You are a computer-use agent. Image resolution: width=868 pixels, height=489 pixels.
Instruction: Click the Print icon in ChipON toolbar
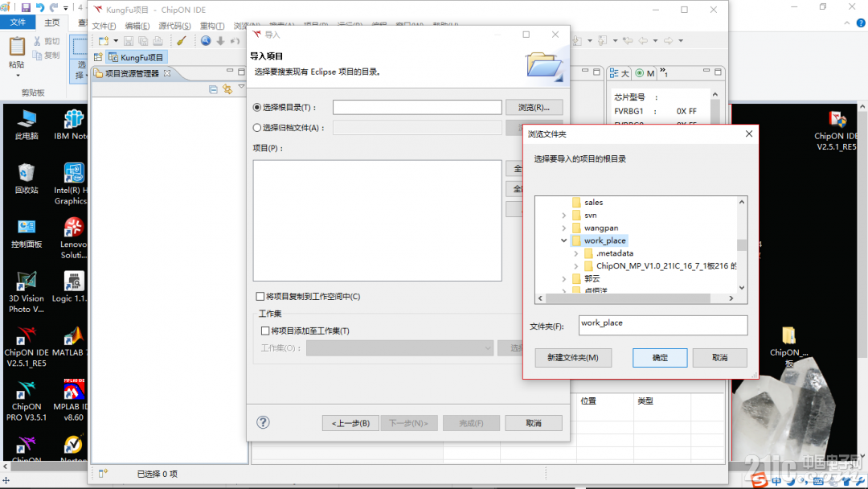click(158, 41)
